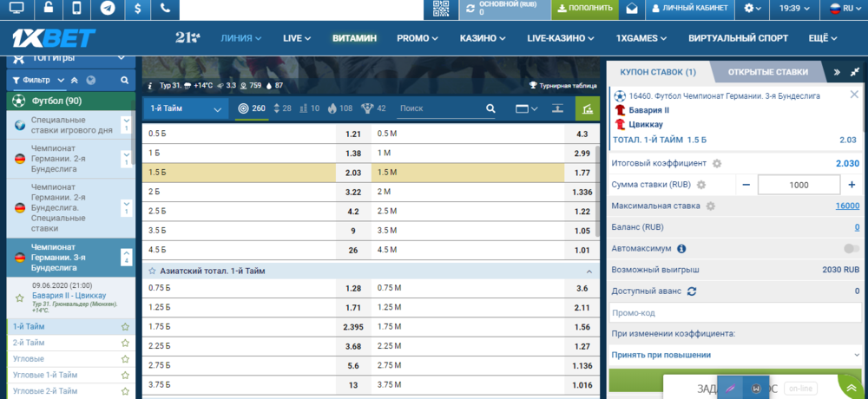The width and height of the screenshot is (868, 399).
Task: Decrease stake with minus button
Action: [x=746, y=185]
